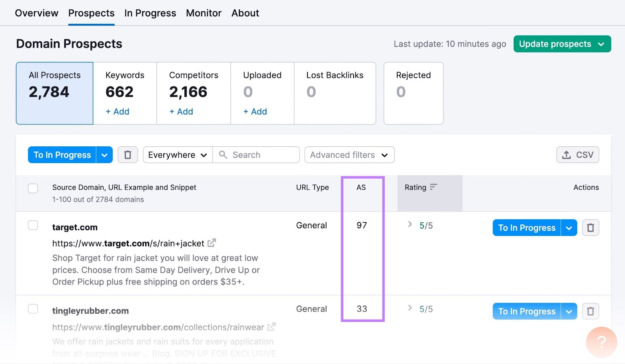Sort prospects using the Rating column sort icon
The width and height of the screenshot is (625, 364).
tap(434, 187)
